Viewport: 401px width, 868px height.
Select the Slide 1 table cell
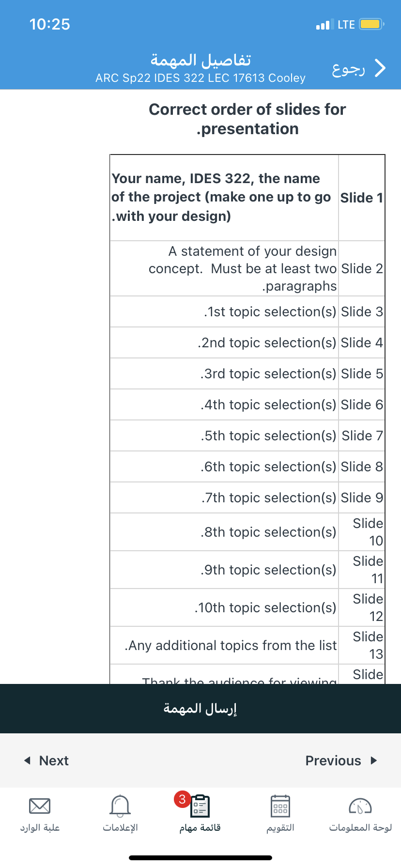pos(362,198)
